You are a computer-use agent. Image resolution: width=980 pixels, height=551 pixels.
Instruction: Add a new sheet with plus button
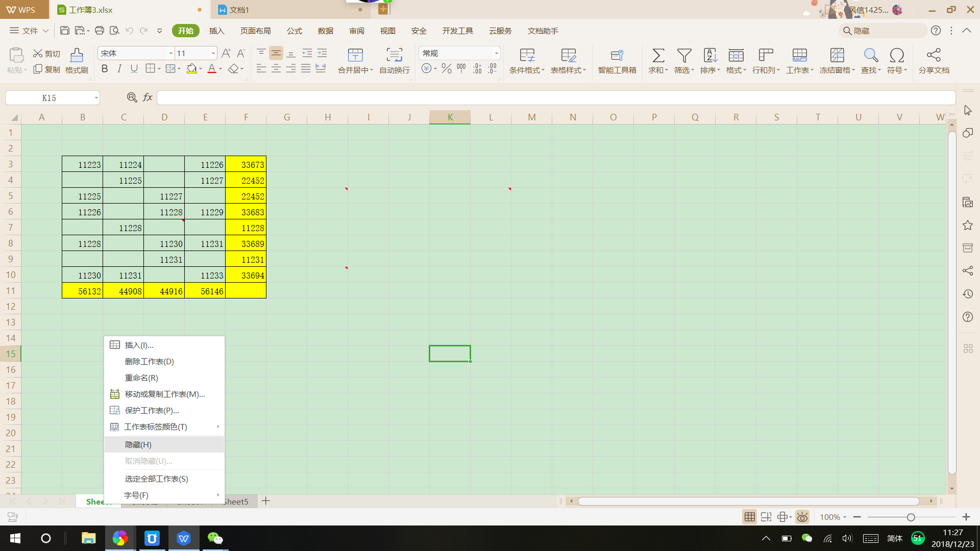(x=265, y=501)
